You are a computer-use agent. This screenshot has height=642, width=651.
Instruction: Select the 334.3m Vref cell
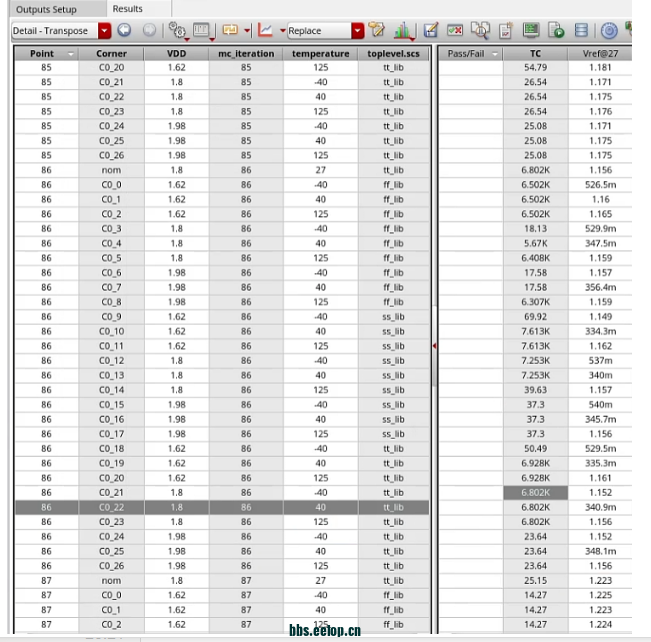coord(600,331)
